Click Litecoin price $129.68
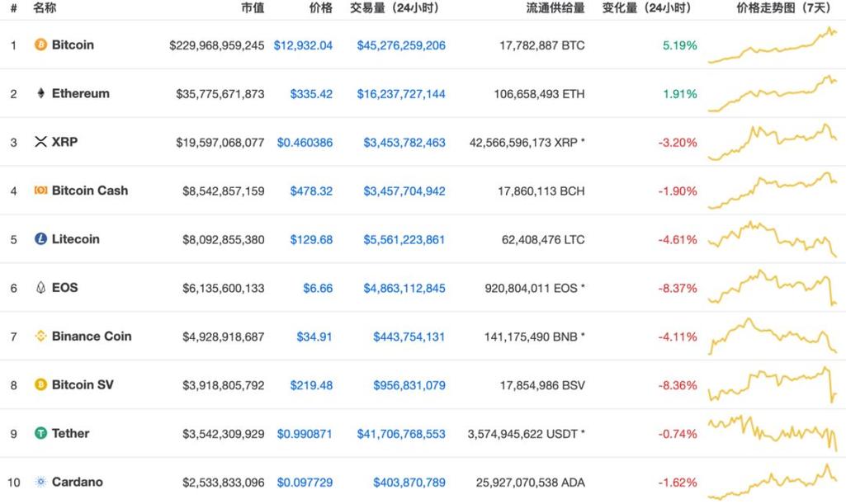The height and width of the screenshot is (504, 846). pos(311,239)
